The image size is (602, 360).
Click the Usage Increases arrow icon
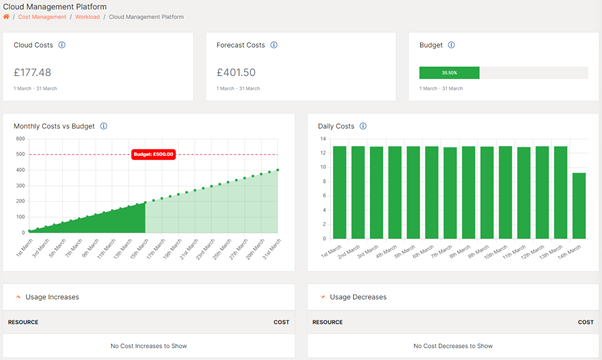coord(18,297)
